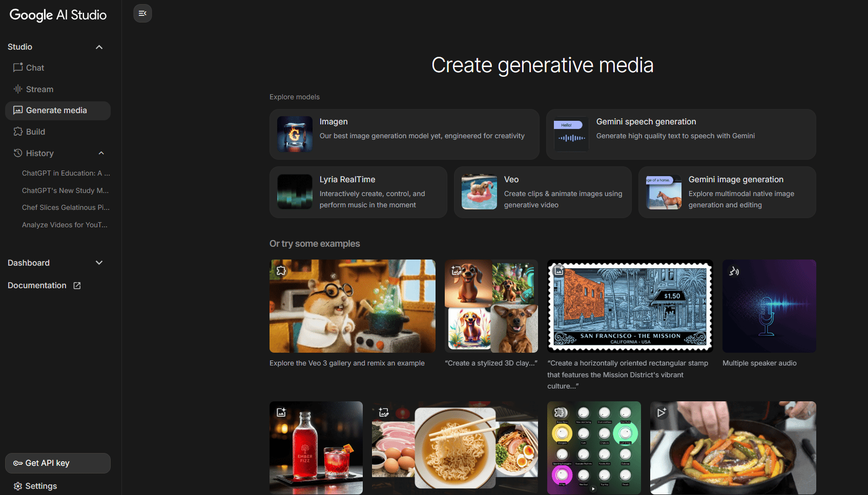The image size is (868, 495).
Task: Click 'Our best image generation model' description
Action: point(422,136)
